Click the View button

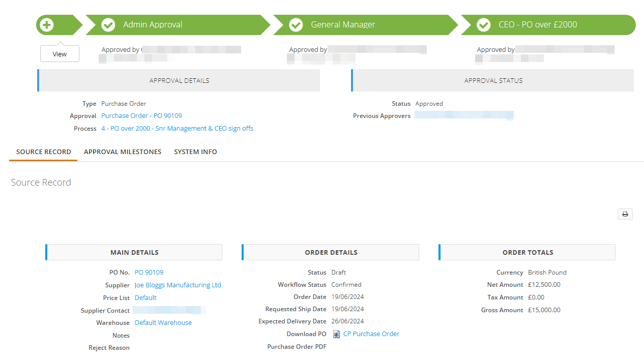60,54
